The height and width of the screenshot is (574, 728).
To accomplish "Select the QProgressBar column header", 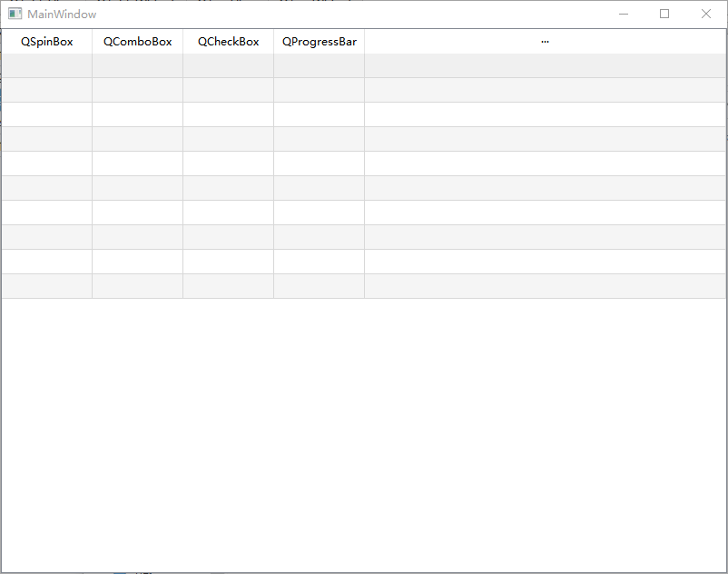I will [x=319, y=42].
